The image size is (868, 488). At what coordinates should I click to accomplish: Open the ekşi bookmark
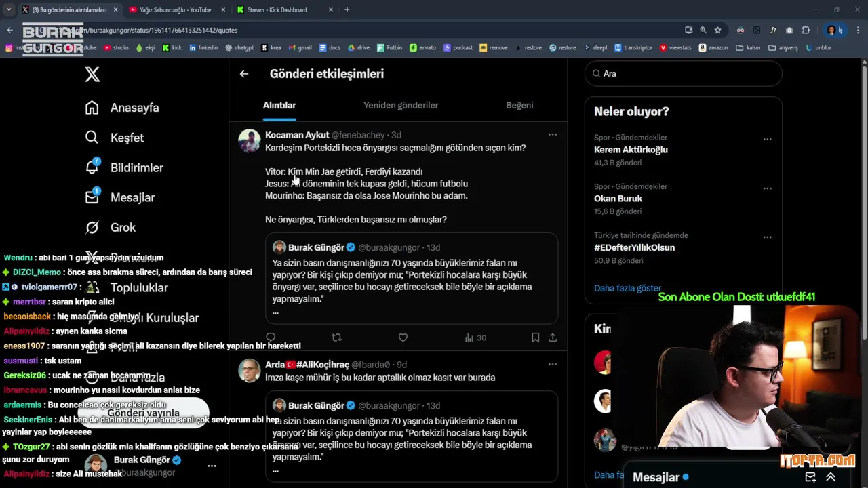[145, 48]
